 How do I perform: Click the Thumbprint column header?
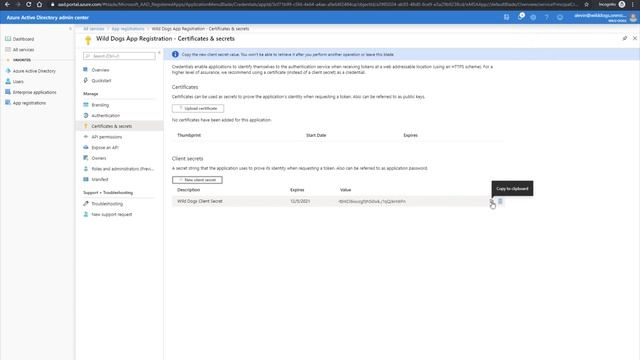(189, 135)
